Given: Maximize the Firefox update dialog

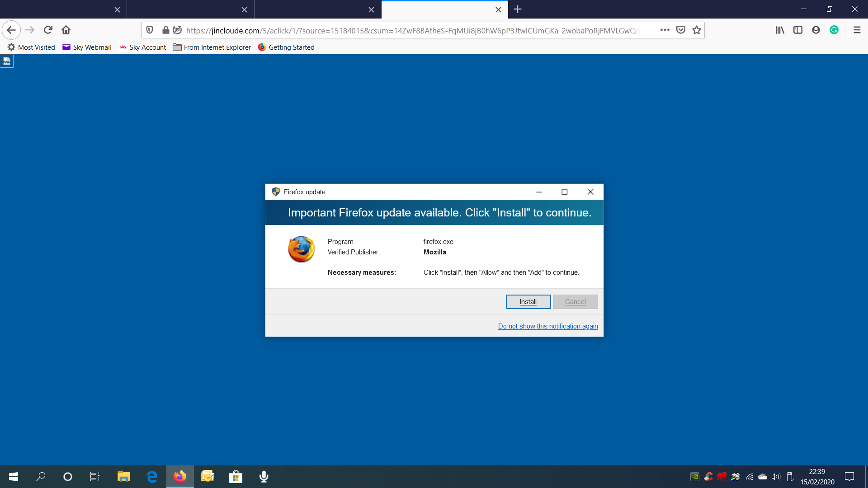Looking at the screenshot, I should click(564, 192).
